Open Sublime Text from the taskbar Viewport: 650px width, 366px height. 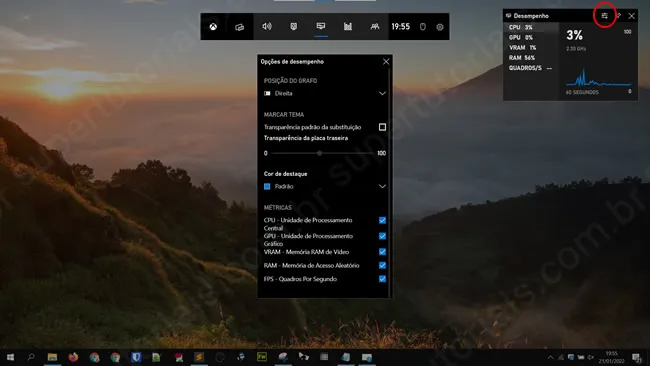[x=199, y=357]
